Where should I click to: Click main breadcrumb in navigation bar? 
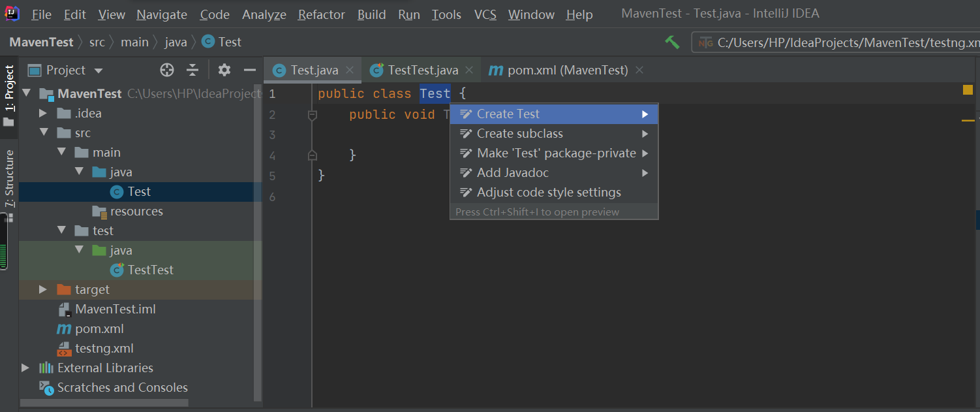(135, 42)
